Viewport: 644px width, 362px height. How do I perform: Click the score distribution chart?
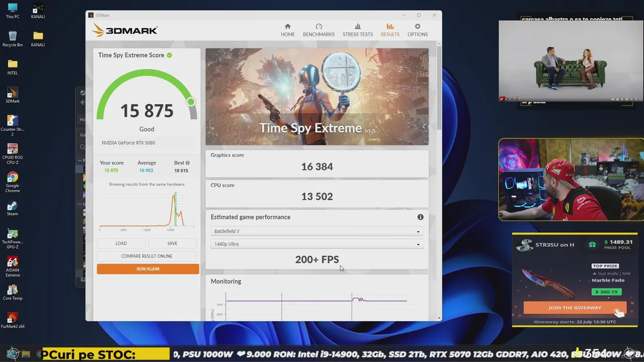pos(146,211)
